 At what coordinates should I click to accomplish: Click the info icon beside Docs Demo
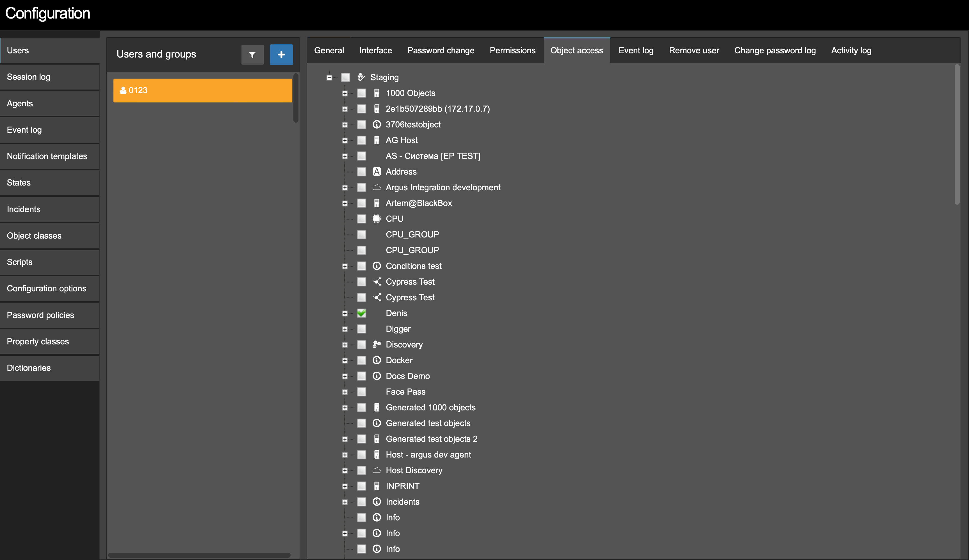(377, 376)
